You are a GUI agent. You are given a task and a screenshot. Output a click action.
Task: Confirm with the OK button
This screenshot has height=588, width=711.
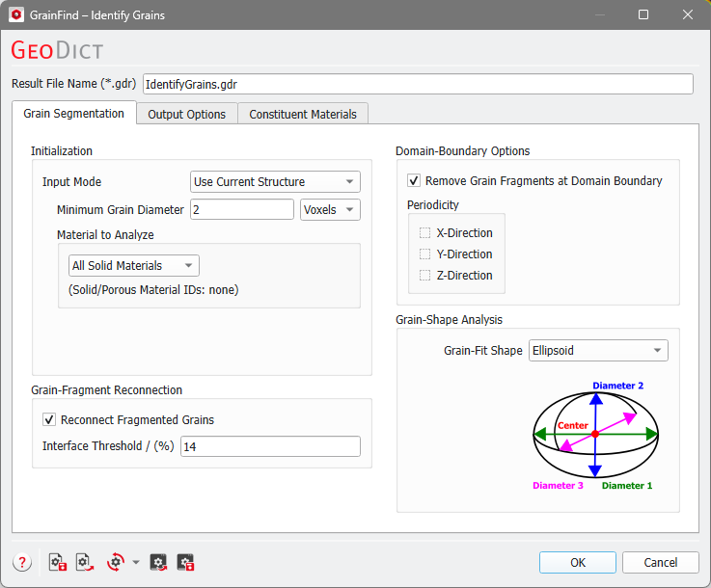578,563
